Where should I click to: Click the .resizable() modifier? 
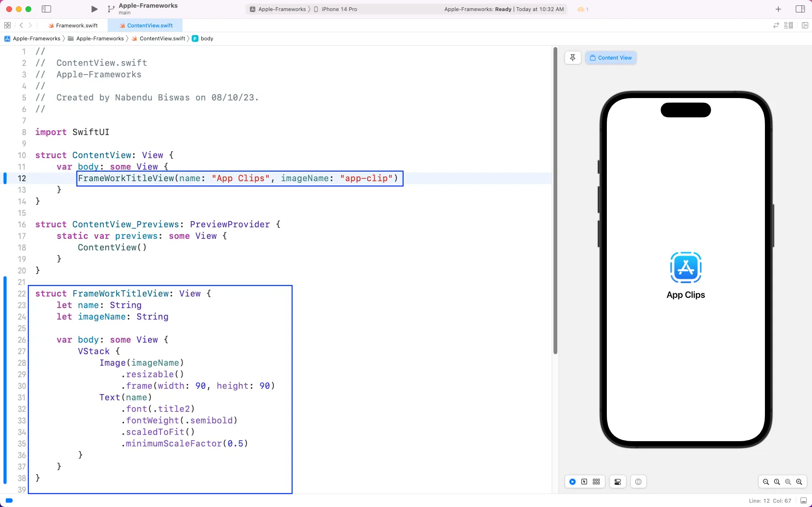[152, 374]
